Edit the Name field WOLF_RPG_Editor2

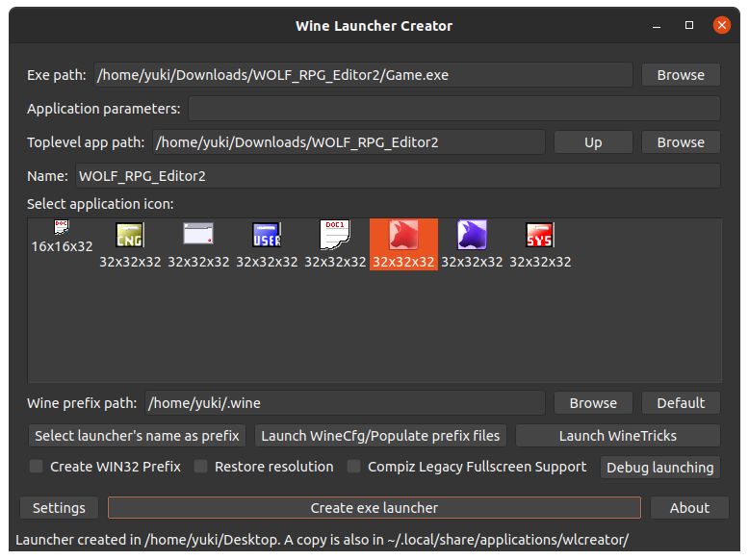[398, 176]
